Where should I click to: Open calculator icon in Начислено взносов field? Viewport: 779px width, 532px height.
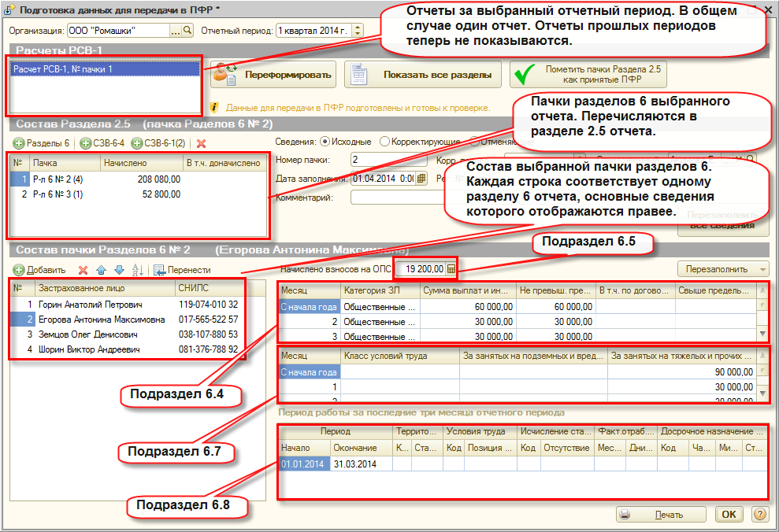tap(451, 269)
